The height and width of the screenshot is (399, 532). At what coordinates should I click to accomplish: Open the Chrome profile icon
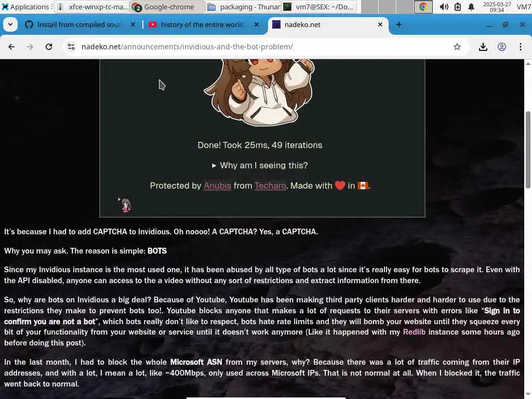pyautogui.click(x=502, y=47)
